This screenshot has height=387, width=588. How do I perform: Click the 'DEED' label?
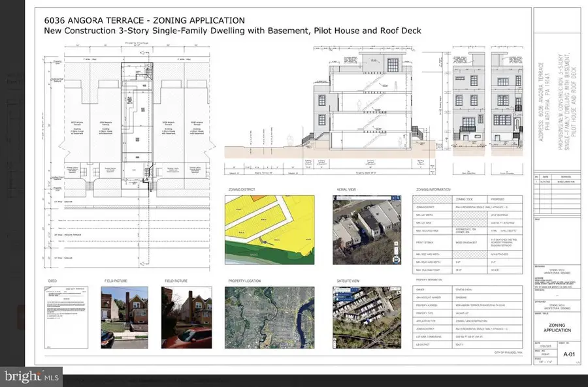pos(52,281)
